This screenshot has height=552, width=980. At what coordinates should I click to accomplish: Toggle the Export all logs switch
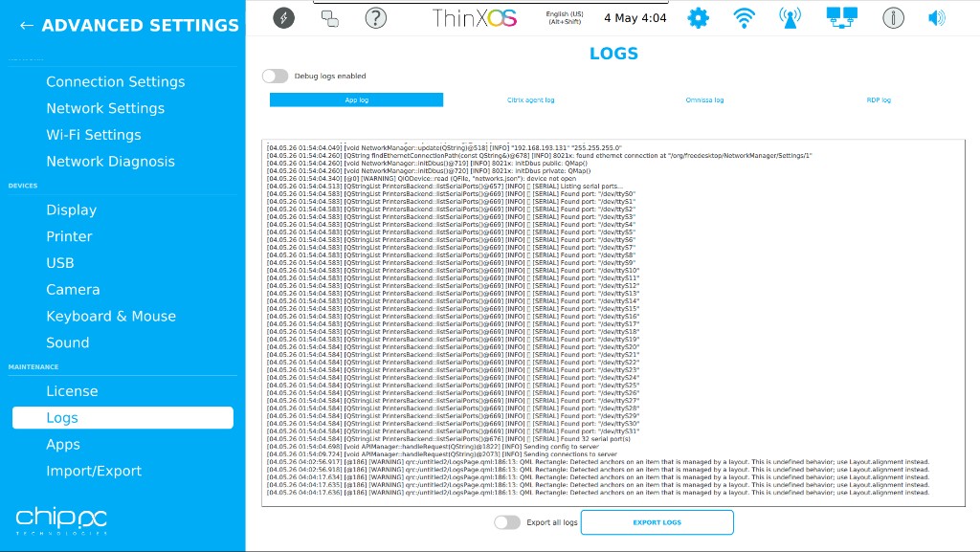(507, 522)
